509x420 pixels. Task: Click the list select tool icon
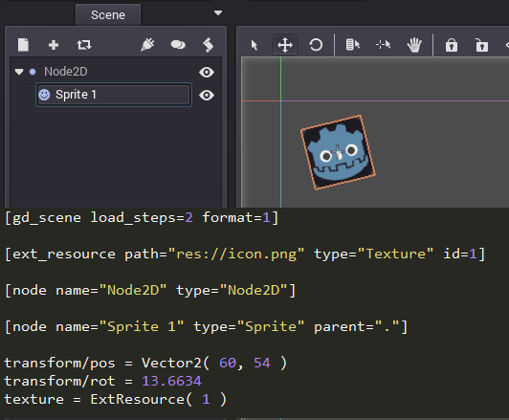pyautogui.click(x=353, y=45)
